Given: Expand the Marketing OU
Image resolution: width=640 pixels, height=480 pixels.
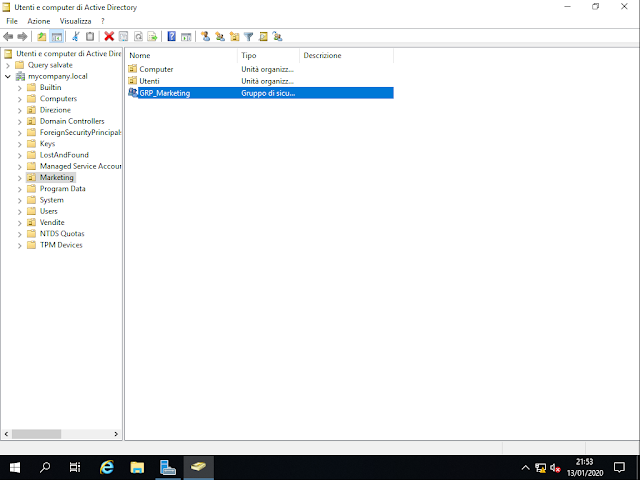Looking at the screenshot, I should [x=20, y=178].
